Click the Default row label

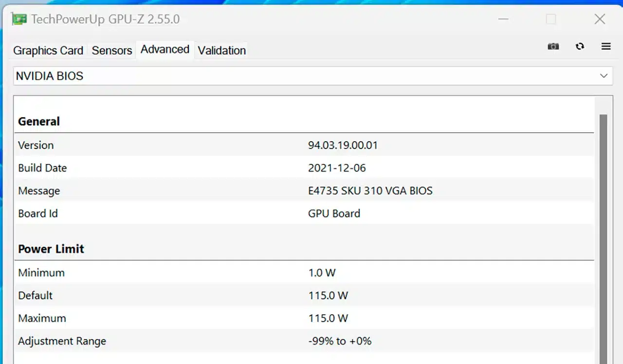click(x=35, y=295)
